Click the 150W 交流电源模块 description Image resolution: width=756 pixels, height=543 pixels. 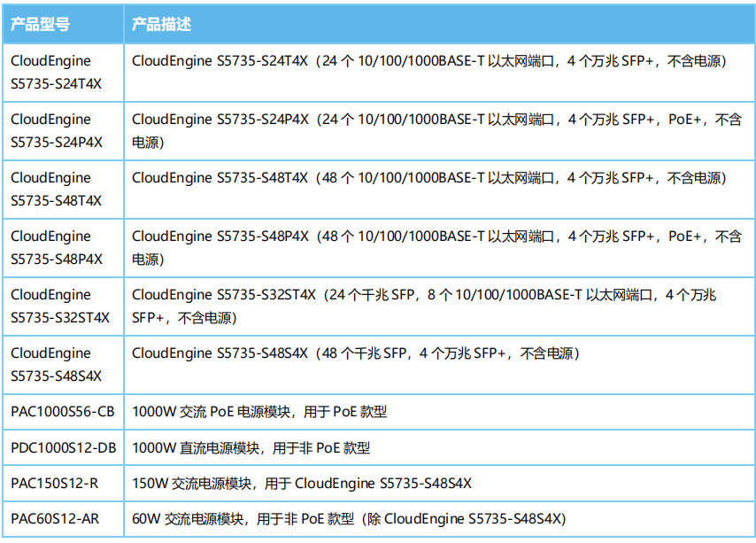[x=302, y=483]
